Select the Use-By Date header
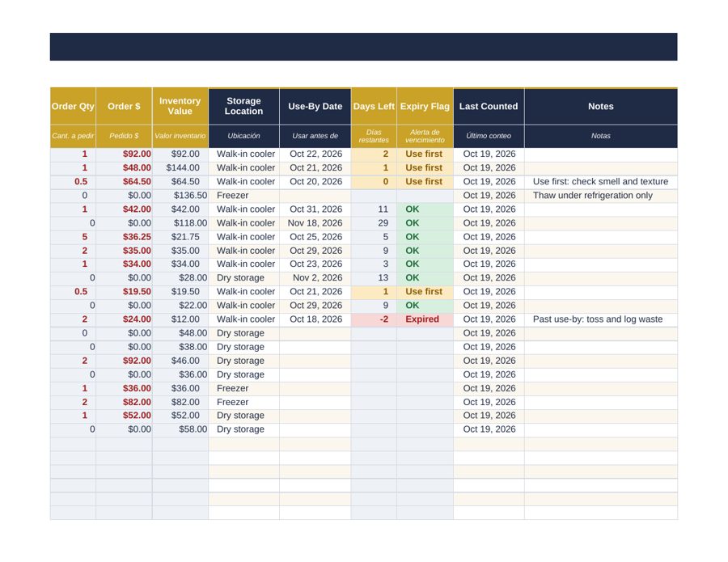 tap(315, 106)
